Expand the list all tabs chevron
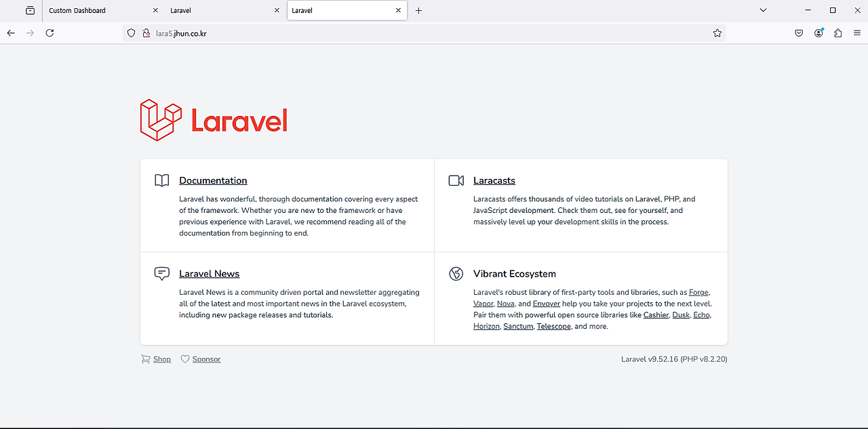This screenshot has height=429, width=868. tap(763, 11)
